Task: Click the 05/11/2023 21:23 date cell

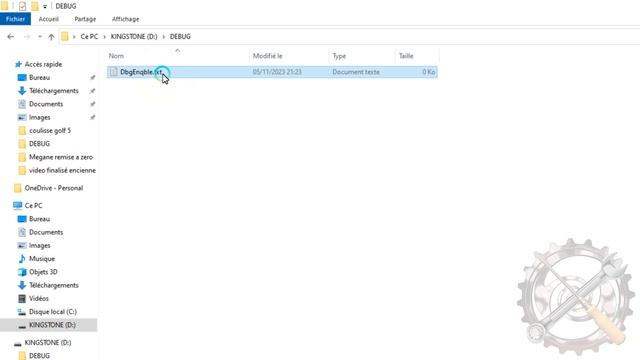Action: pyautogui.click(x=277, y=72)
